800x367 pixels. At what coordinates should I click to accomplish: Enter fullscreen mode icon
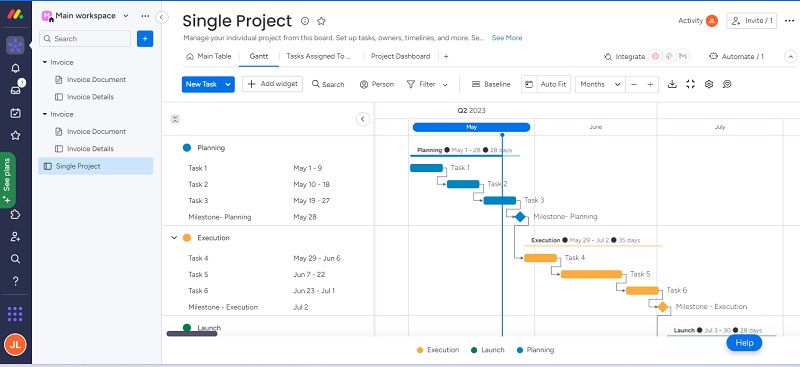point(690,84)
